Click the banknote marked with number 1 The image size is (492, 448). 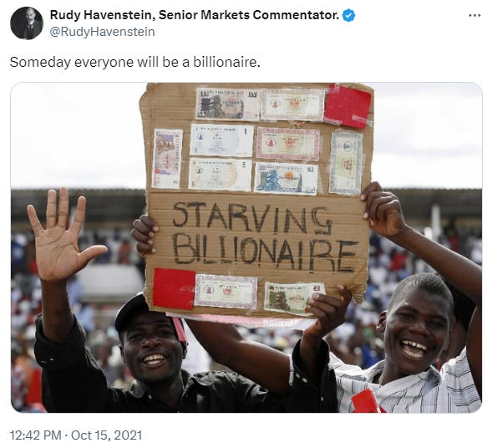click(x=221, y=140)
